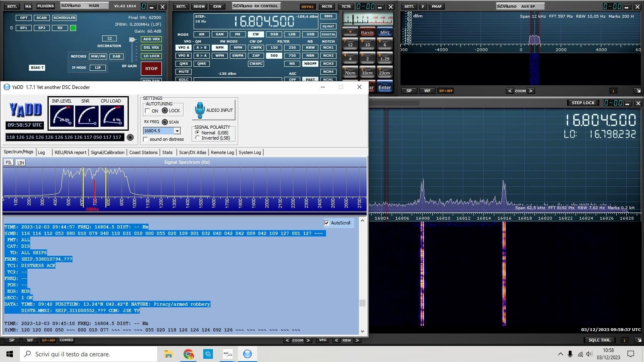Click the autotuning LOCK round indicator
The height and width of the screenshot is (362, 644).
165,111
